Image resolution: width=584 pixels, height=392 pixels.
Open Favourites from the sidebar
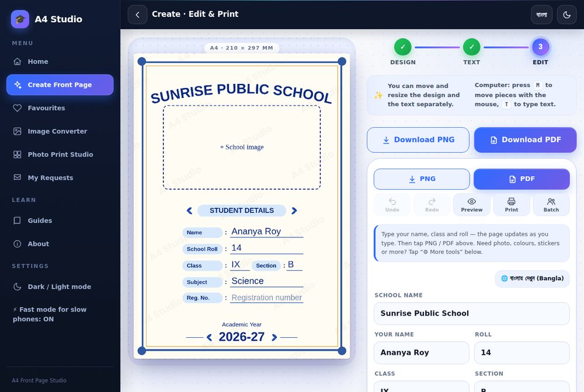[60, 108]
